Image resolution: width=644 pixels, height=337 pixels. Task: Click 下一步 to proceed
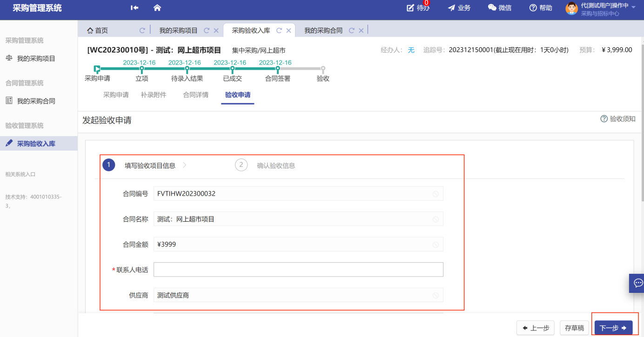click(613, 328)
